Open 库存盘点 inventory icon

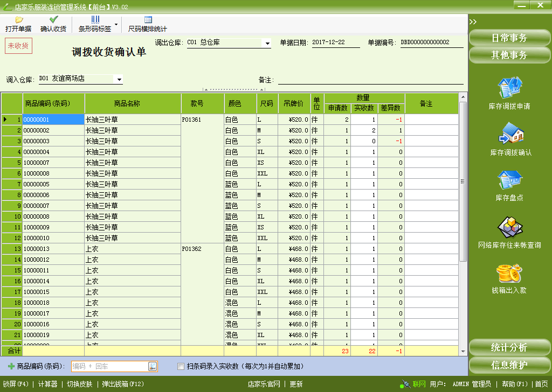(509, 180)
